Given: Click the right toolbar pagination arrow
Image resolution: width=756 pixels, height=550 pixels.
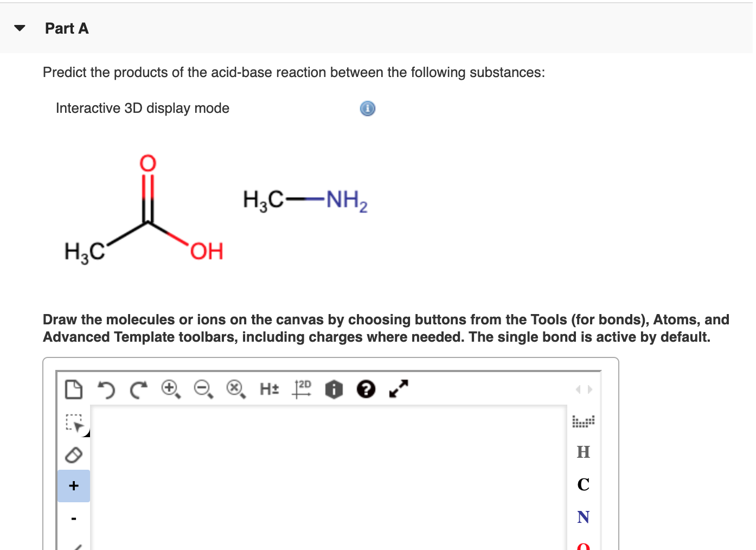Looking at the screenshot, I should (x=591, y=389).
